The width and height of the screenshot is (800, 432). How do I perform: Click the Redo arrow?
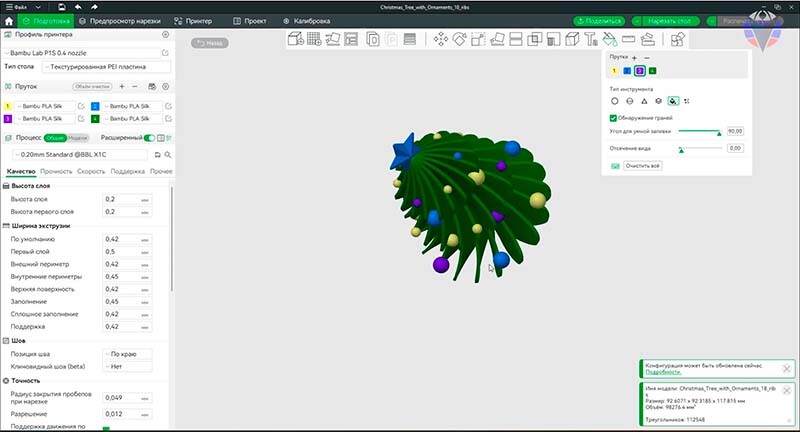pos(94,7)
